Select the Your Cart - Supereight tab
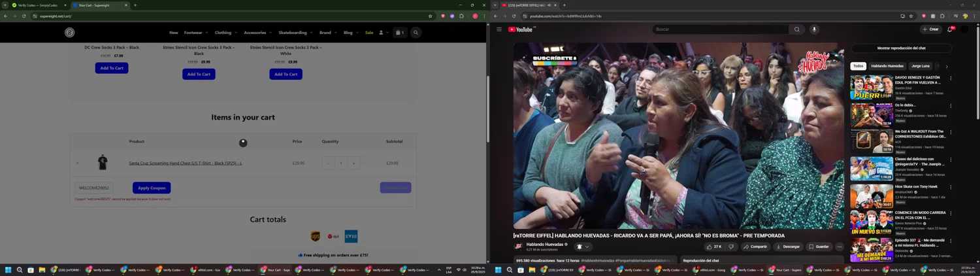This screenshot has height=276, width=980. coord(100,5)
